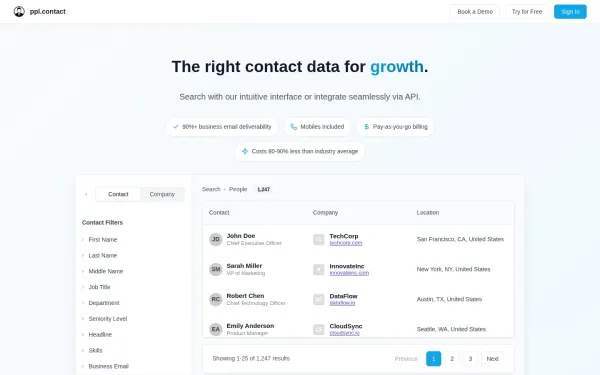Click the JD avatar for John Doe

coord(216,239)
